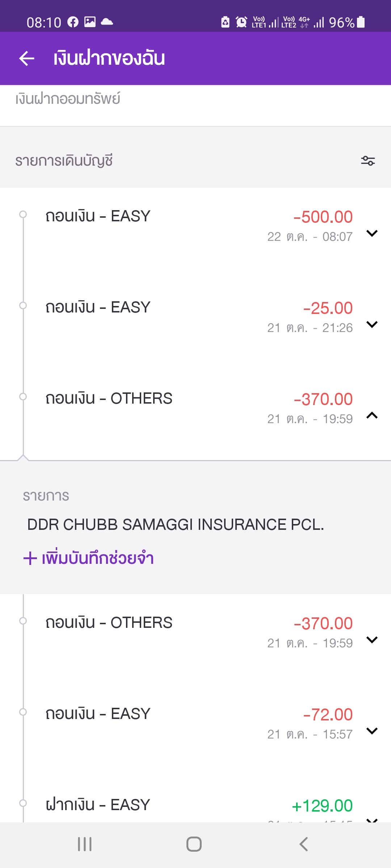The image size is (391, 868).
Task: Tap the Android recent apps button
Action: pyautogui.click(x=85, y=844)
